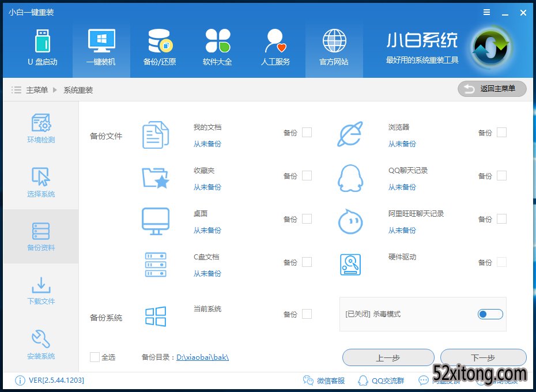Click the 备份系统 section label
The width and height of the screenshot is (536, 392).
[x=106, y=318]
